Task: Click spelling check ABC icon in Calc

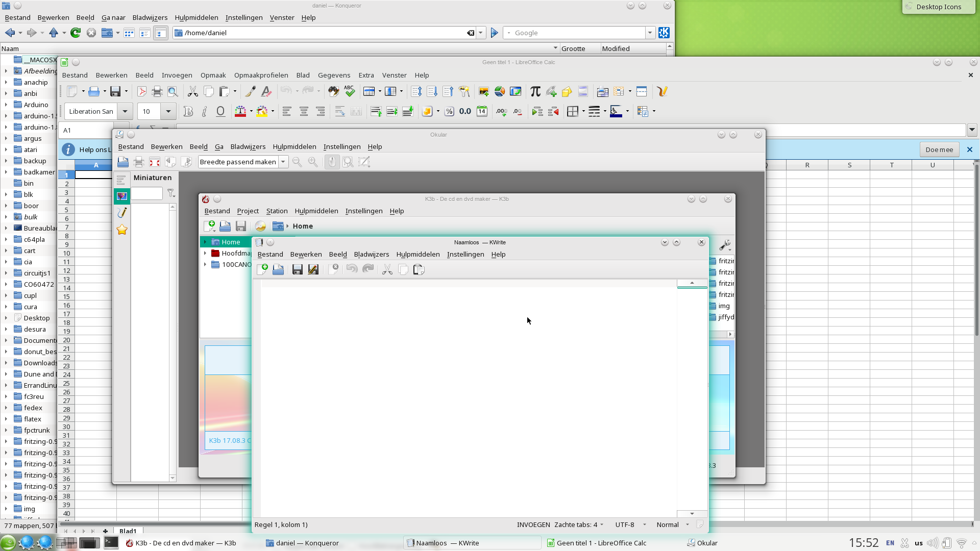Action: tap(350, 91)
